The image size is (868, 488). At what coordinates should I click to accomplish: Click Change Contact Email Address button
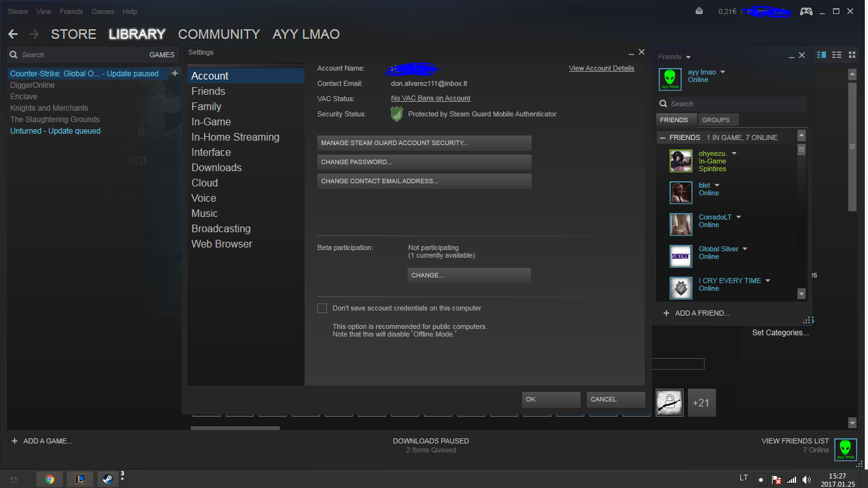click(x=424, y=181)
